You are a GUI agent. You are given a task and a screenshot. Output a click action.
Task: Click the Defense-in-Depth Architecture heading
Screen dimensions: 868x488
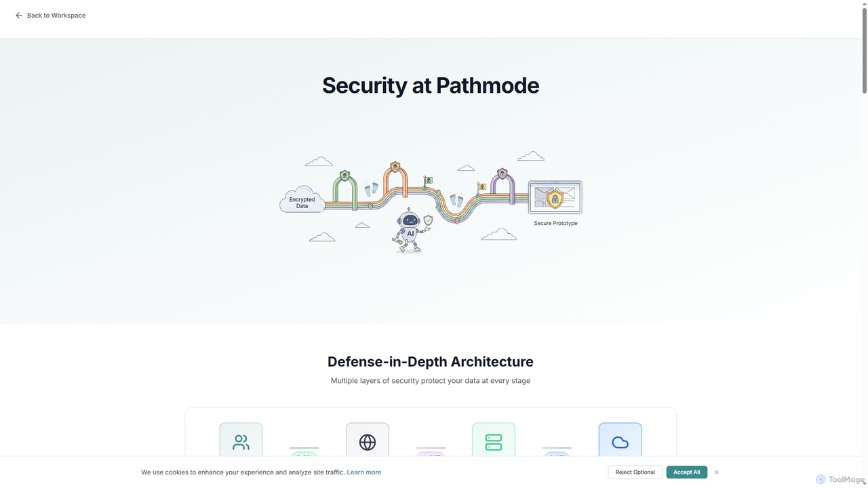pyautogui.click(x=431, y=361)
